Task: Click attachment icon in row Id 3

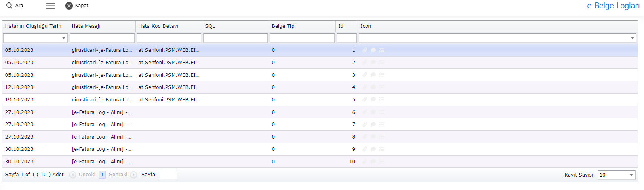Action: pyautogui.click(x=365, y=75)
